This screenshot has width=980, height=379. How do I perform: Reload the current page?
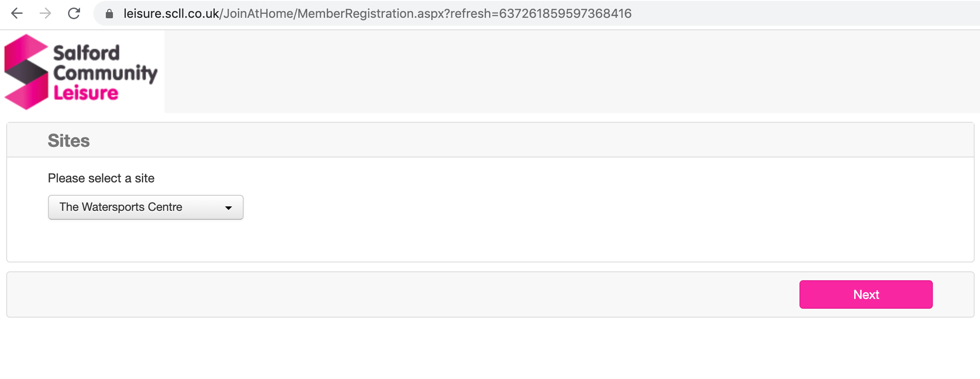pyautogui.click(x=74, y=13)
